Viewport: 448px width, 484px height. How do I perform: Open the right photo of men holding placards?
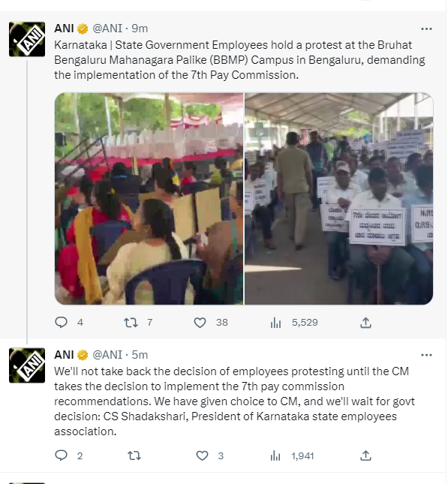click(338, 199)
